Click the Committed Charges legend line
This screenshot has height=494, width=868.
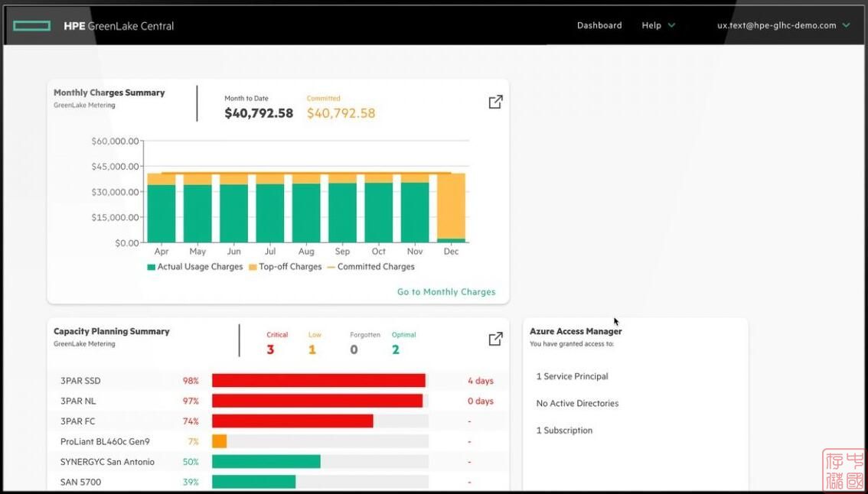tap(331, 267)
